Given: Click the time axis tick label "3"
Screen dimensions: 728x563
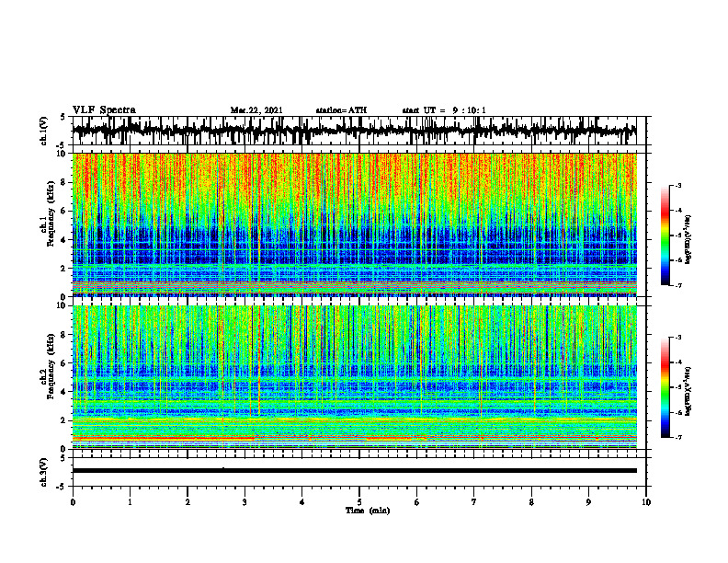Looking at the screenshot, I should (x=245, y=502).
